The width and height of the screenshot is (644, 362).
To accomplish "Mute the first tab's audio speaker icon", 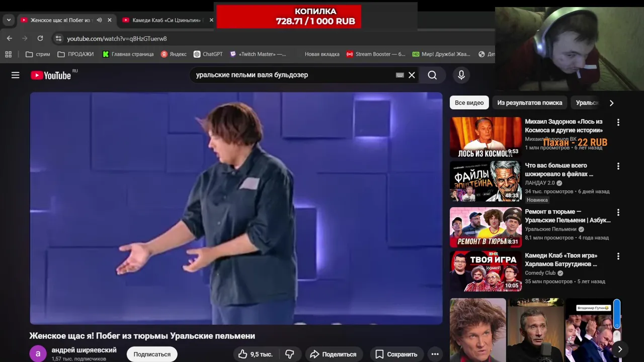I will pyautogui.click(x=99, y=20).
